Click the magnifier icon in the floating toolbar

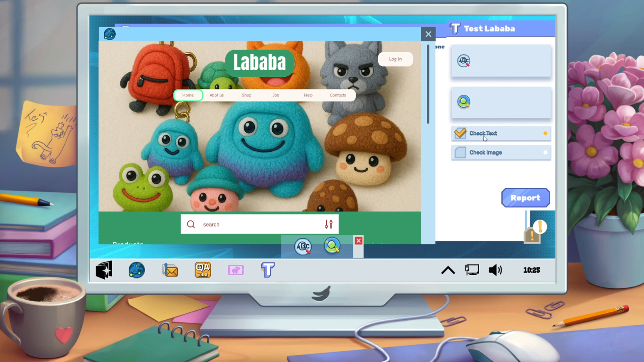(332, 246)
